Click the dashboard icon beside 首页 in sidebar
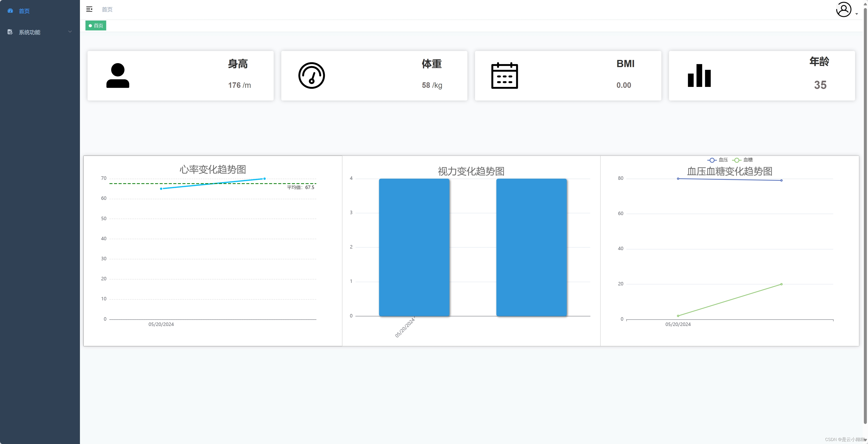Screen dimensions: 868x444 pyautogui.click(x=10, y=11)
